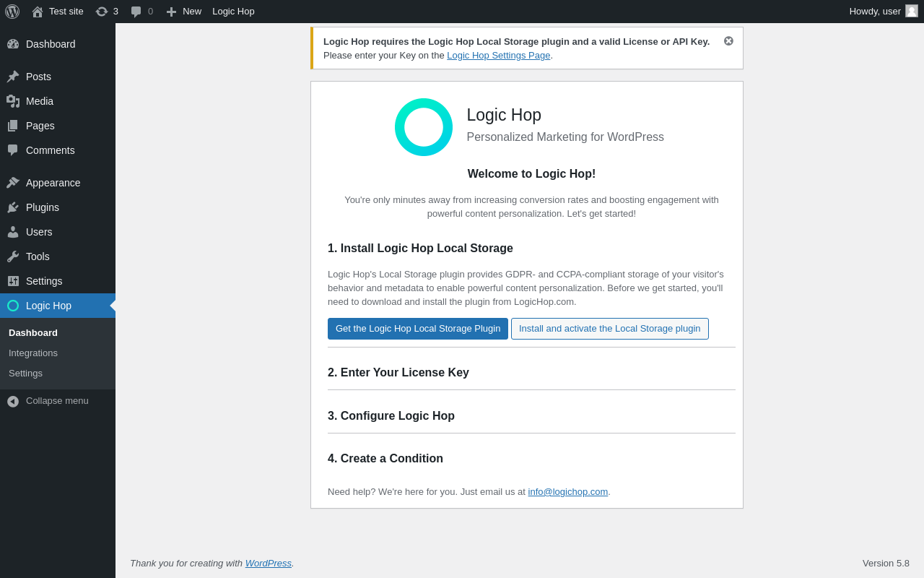The width and height of the screenshot is (924, 578).
Task: Expand the Enter Your License Key step
Action: coord(398,373)
